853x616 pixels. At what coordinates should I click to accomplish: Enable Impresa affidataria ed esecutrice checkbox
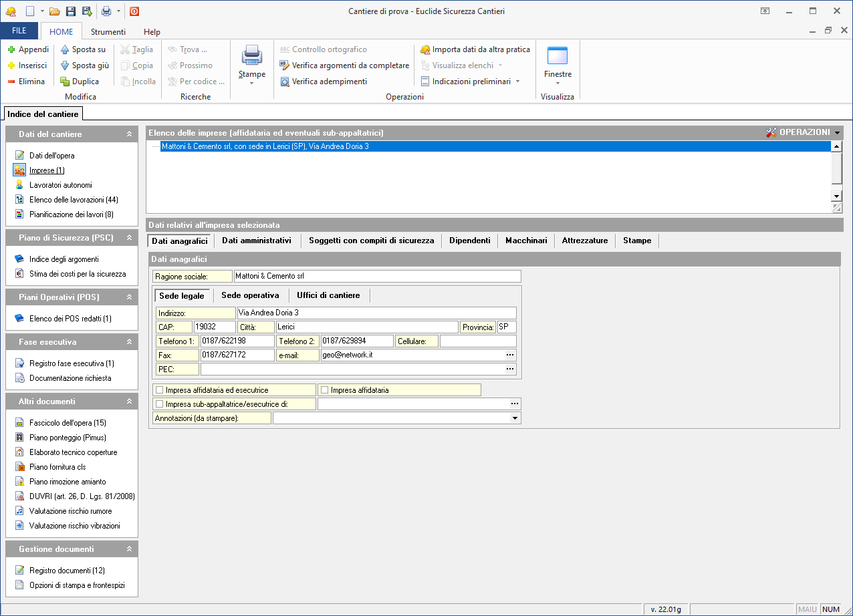point(159,390)
